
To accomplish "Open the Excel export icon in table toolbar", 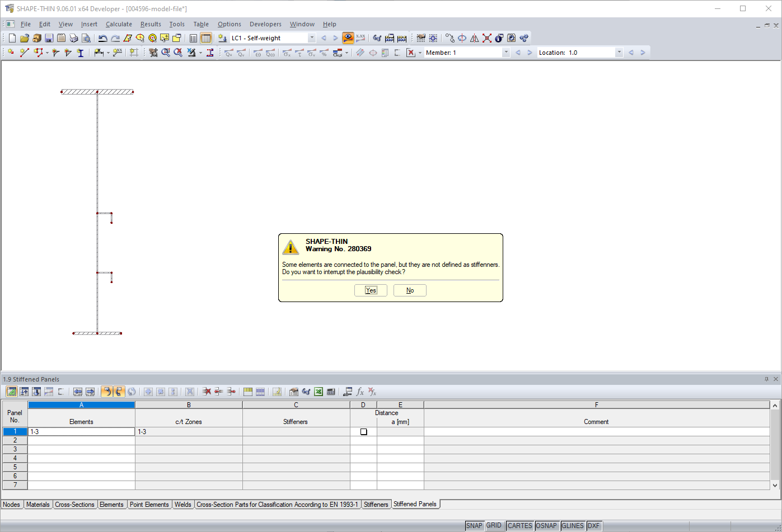I will point(318,392).
